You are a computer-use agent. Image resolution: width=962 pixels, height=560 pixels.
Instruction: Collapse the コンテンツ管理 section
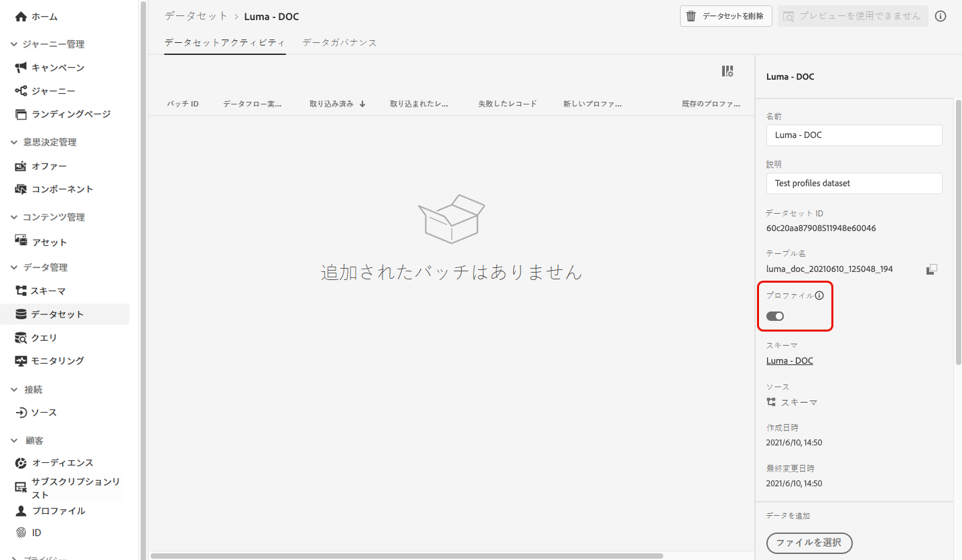pos(15,217)
